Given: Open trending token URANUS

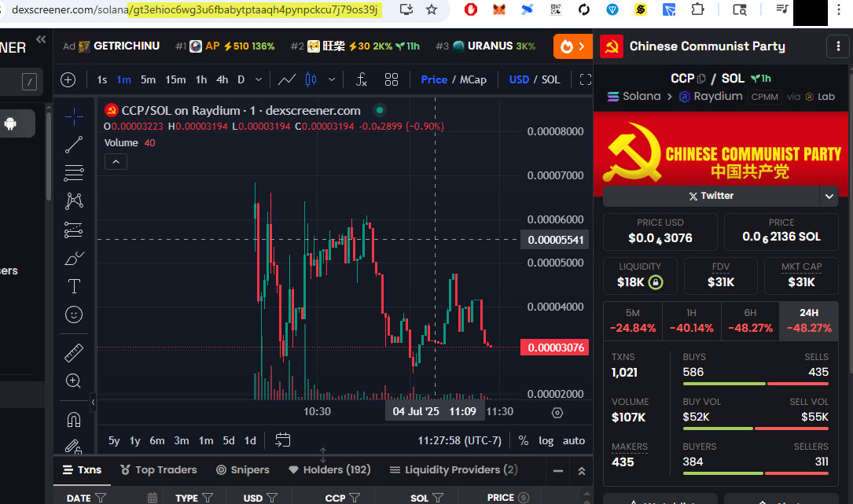Looking at the screenshot, I should pyautogui.click(x=486, y=46).
